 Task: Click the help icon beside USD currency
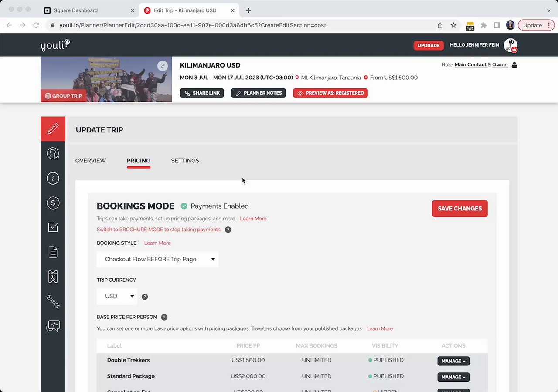click(145, 297)
